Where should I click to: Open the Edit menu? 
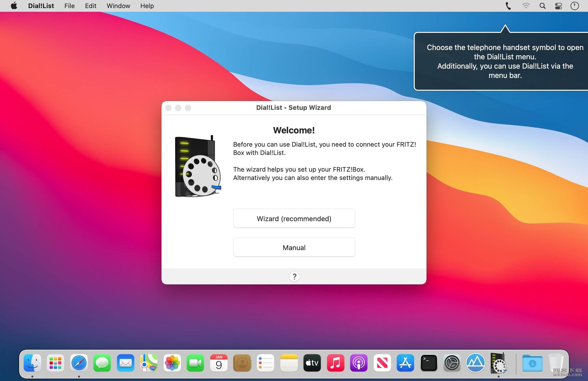coord(90,6)
